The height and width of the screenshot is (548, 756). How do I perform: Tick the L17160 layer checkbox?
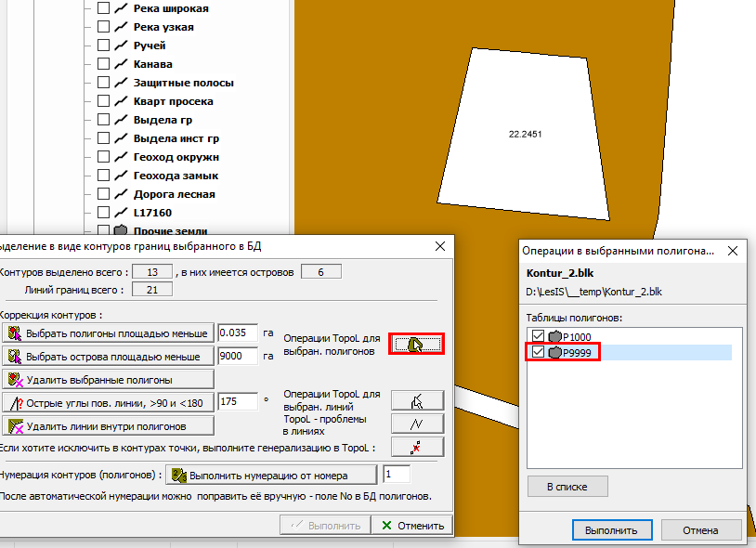point(103,212)
